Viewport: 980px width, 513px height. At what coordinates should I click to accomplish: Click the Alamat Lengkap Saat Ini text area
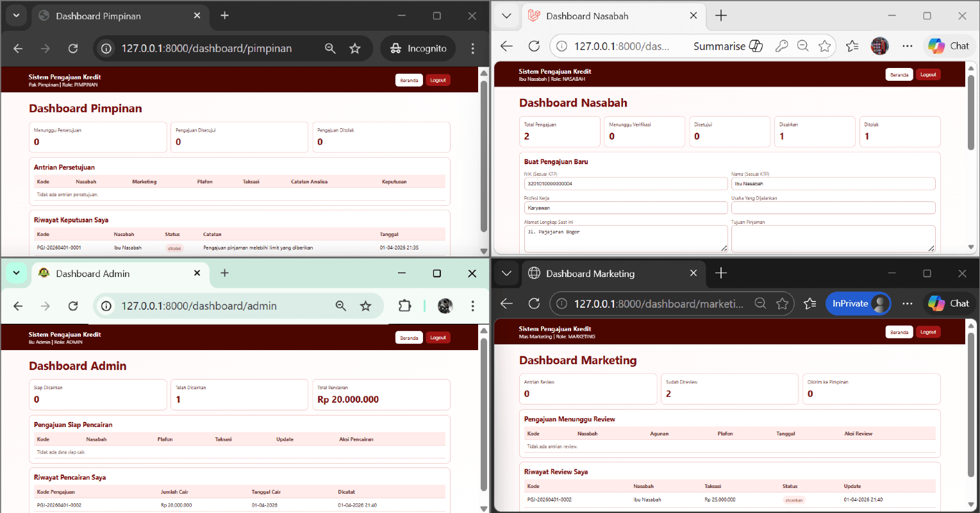click(x=626, y=239)
